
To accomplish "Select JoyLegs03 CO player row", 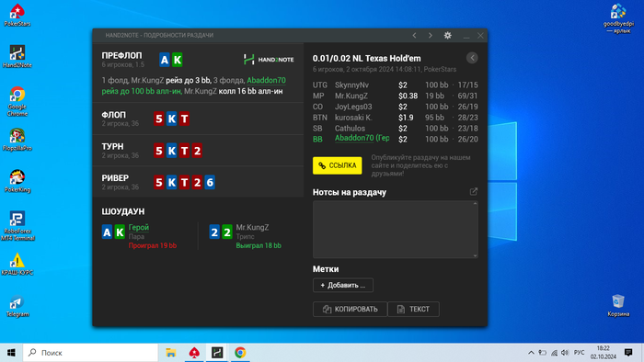I will (395, 107).
